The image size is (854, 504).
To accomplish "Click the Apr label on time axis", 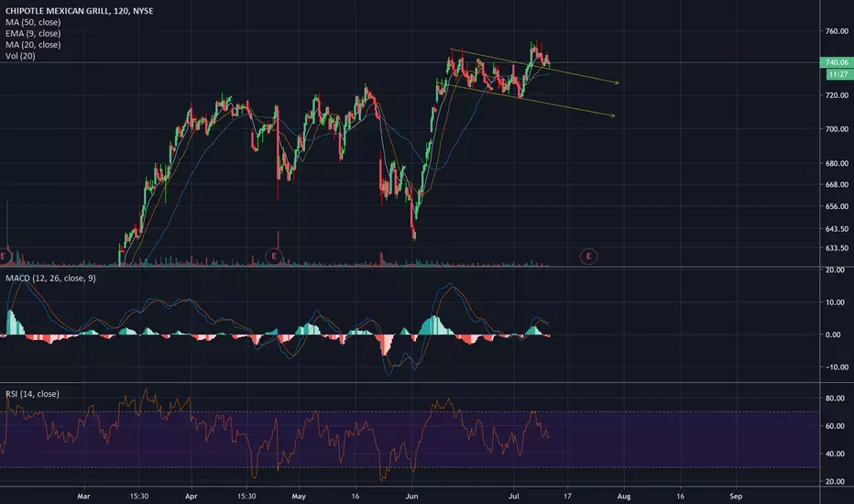I will point(192,497).
